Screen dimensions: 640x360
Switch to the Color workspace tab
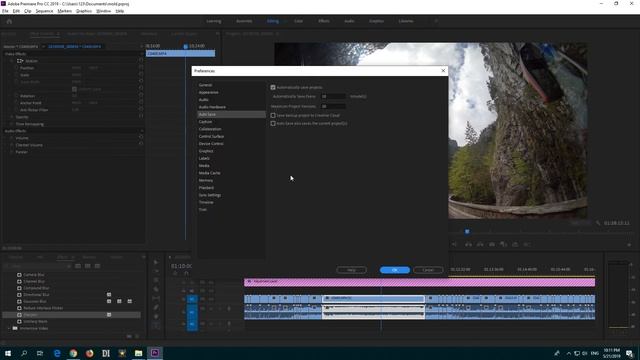pos(298,21)
